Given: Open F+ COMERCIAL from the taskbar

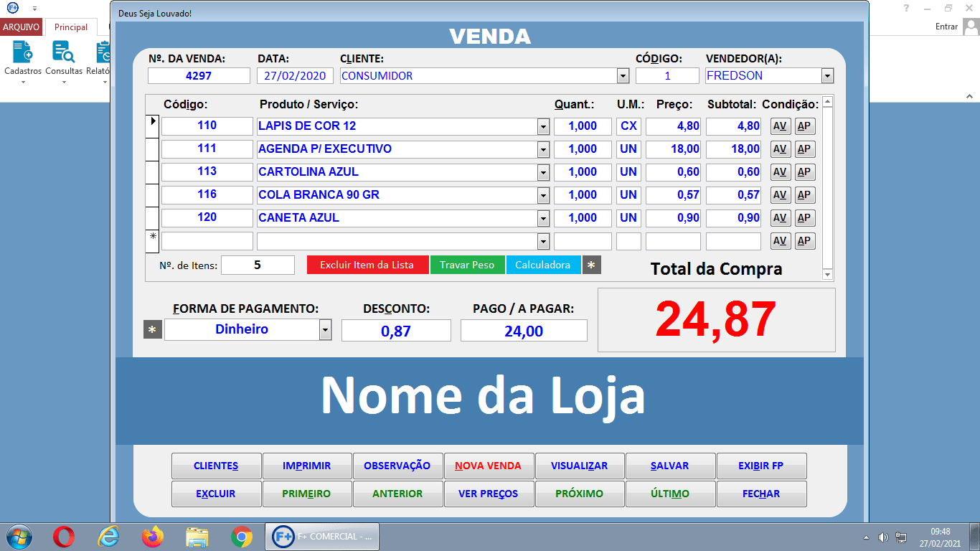Looking at the screenshot, I should [x=321, y=536].
